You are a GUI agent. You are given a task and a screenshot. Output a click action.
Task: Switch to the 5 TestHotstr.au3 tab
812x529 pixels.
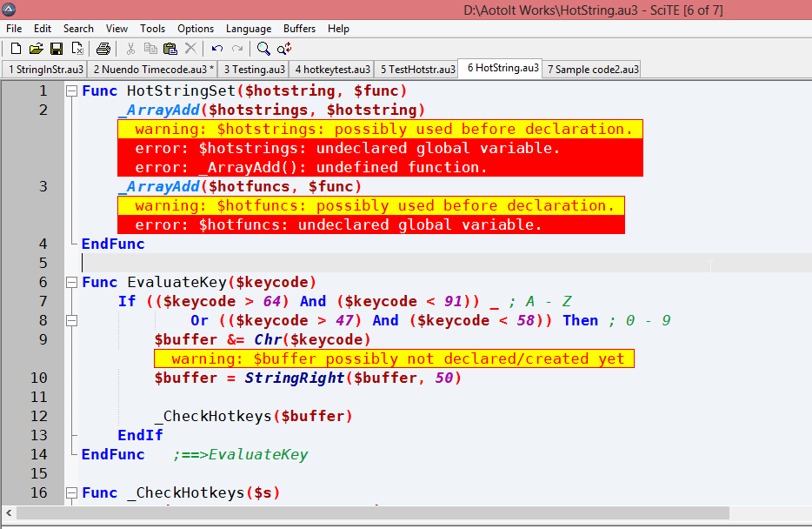coord(417,70)
